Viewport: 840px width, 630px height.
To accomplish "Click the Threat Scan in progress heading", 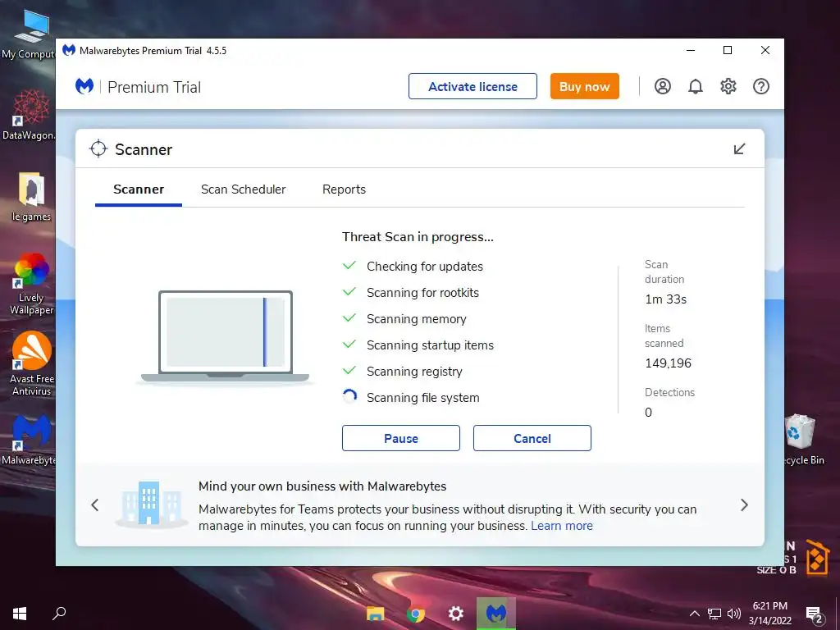I will 418,237.
